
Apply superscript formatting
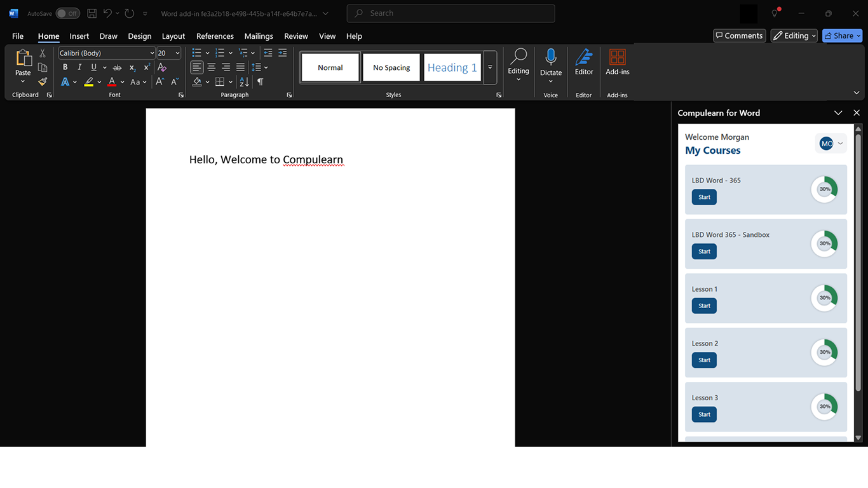(147, 67)
